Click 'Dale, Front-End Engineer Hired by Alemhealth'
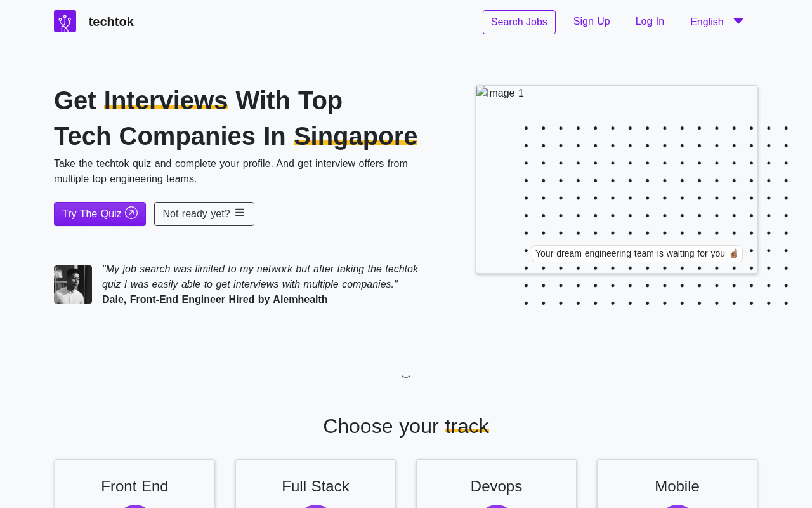The height and width of the screenshot is (508, 812). 215,300
